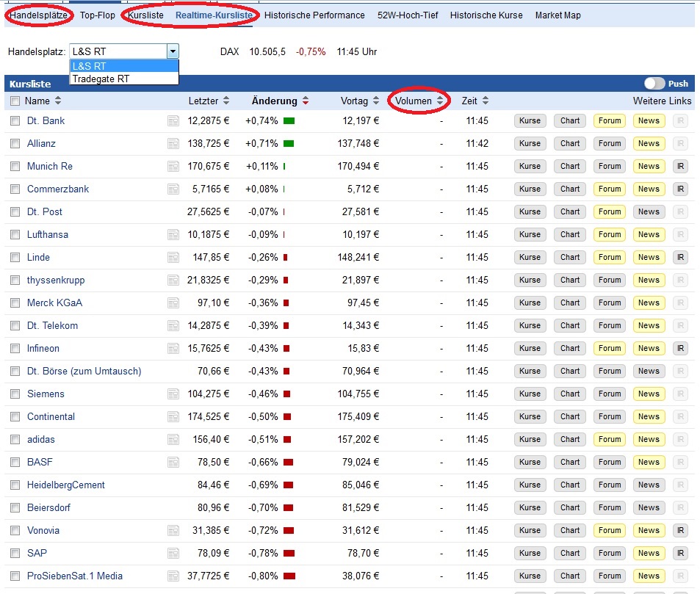The width and height of the screenshot is (700, 594).
Task: Check the Dt. Bank row checkbox
Action: tap(15, 121)
